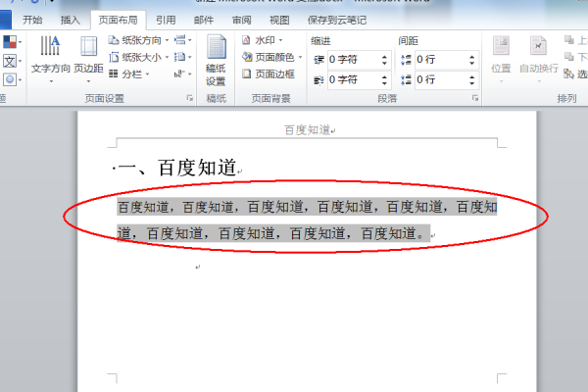This screenshot has height=392, width=588.
Task: Click the 稿纸设置 button
Action: (216, 60)
